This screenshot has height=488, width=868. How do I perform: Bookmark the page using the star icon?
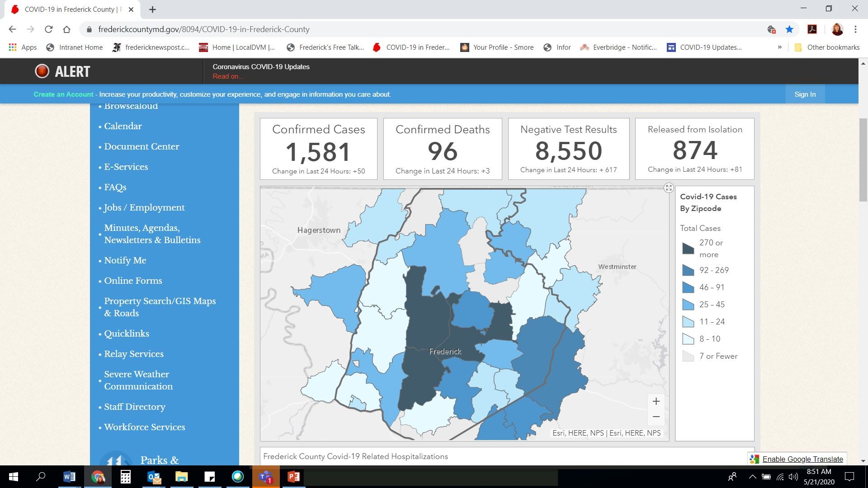[x=789, y=29]
